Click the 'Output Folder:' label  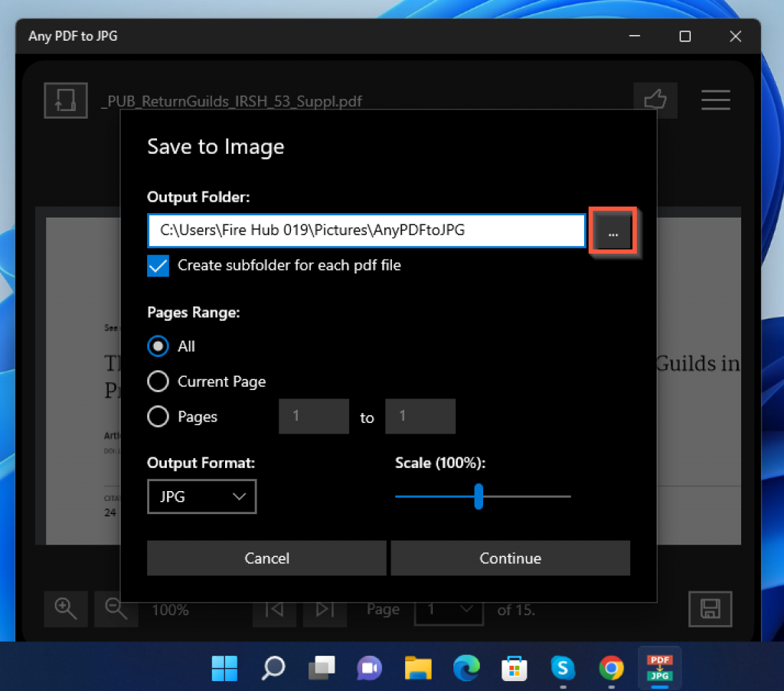tap(198, 197)
